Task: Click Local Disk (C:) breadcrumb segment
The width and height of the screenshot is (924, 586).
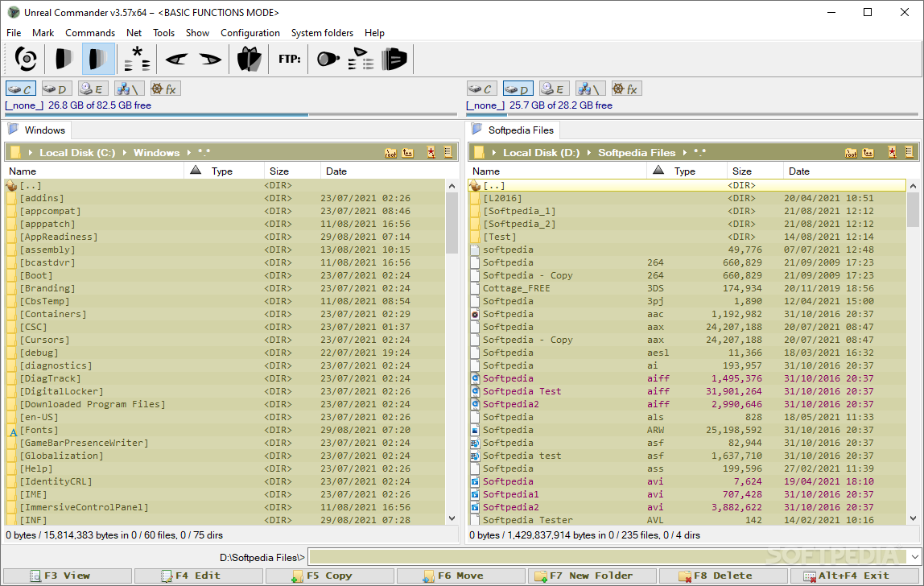Action: [x=77, y=153]
